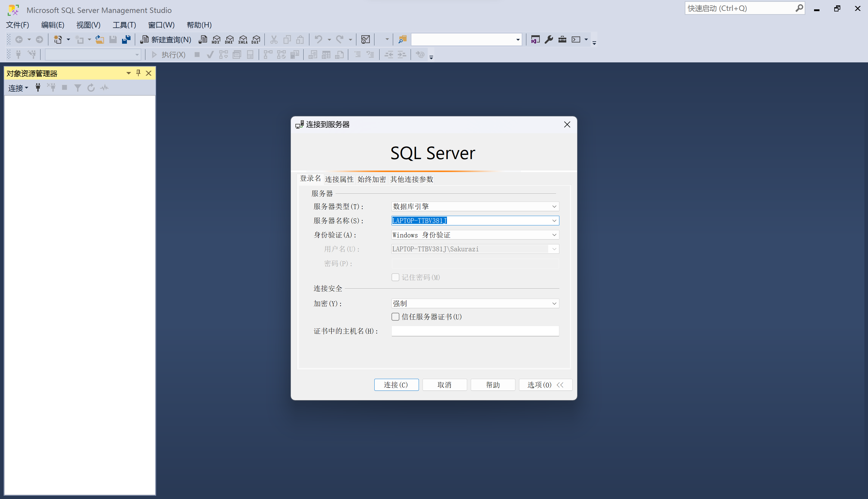
Task: Open a file using the folder icon
Action: tap(99, 39)
